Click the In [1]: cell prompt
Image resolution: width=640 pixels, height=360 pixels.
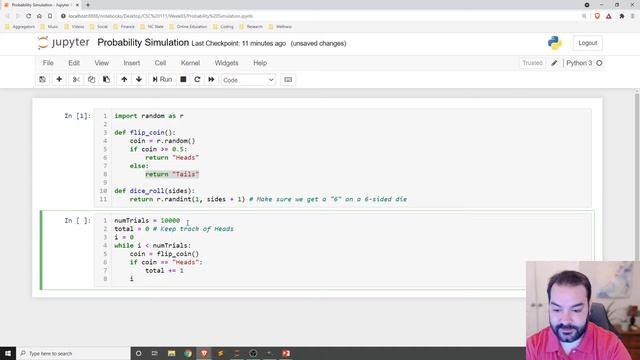click(77, 116)
